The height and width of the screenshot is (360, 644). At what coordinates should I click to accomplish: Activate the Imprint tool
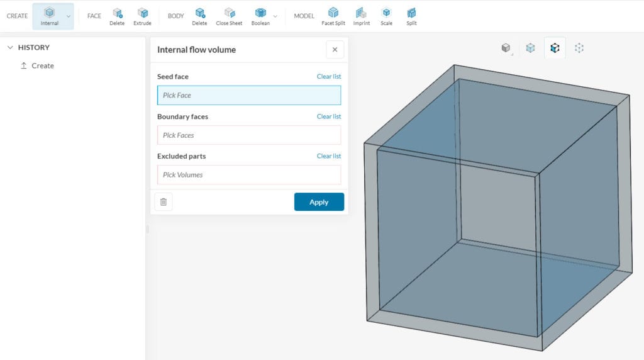[361, 16]
